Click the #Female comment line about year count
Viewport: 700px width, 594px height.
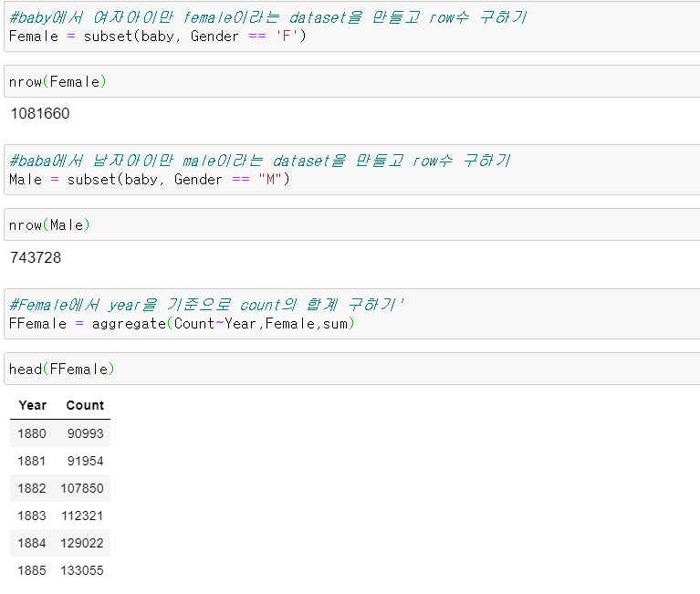[x=206, y=305]
